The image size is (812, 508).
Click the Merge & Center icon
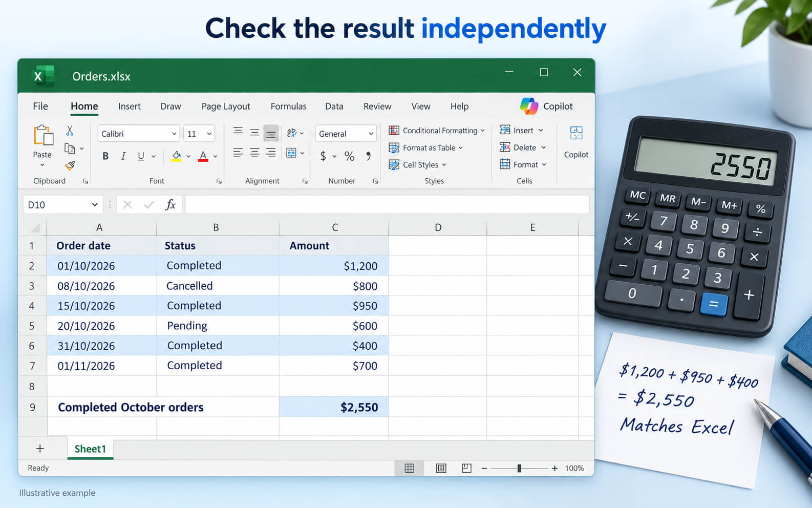click(x=291, y=153)
